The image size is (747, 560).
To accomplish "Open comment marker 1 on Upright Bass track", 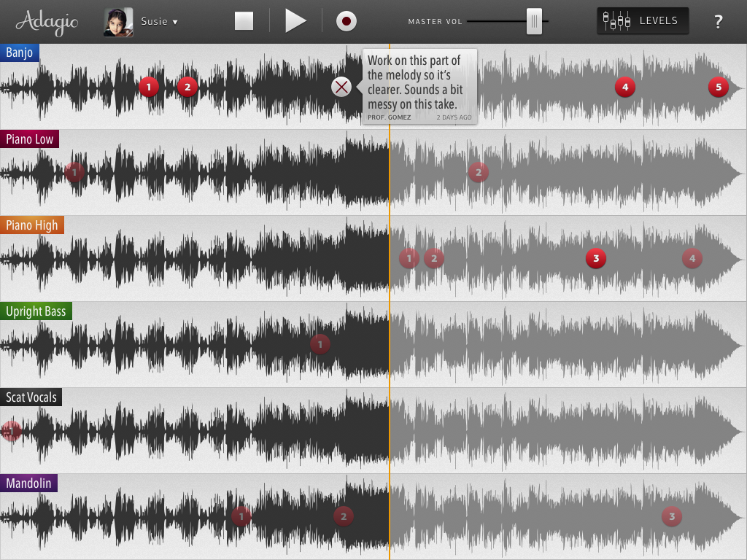I will tap(320, 344).
